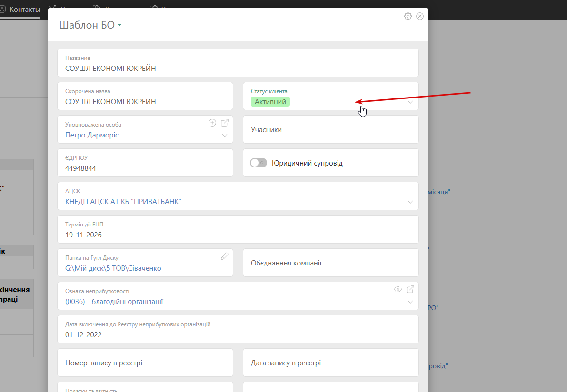Open Ознака неприбутковості record in new window
This screenshot has height=392, width=567.
tap(410, 289)
